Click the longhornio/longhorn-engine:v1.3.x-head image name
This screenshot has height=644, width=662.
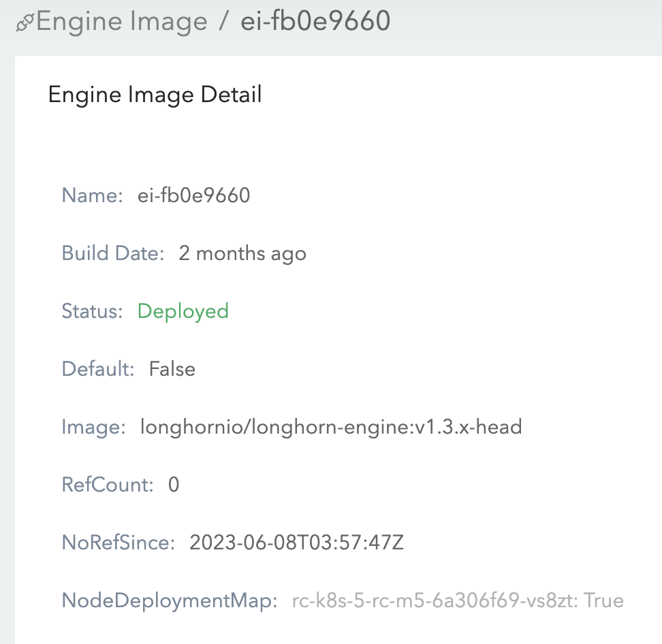point(330,427)
